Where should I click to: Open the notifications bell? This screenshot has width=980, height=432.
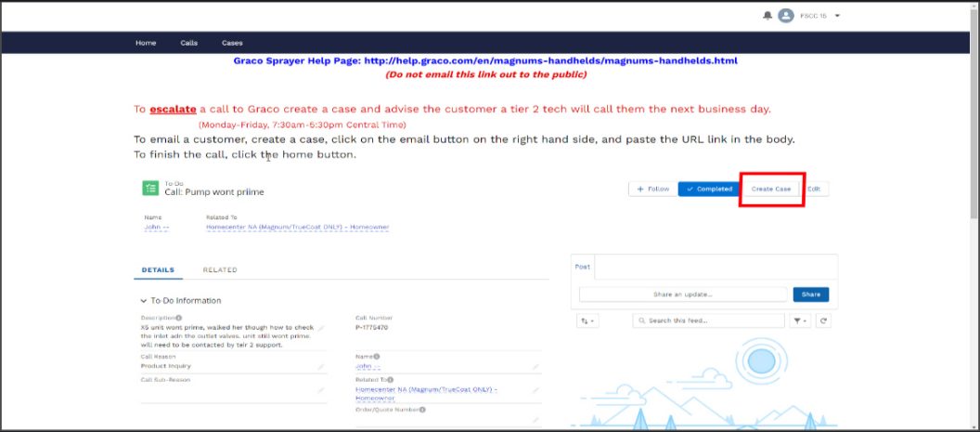(x=767, y=16)
